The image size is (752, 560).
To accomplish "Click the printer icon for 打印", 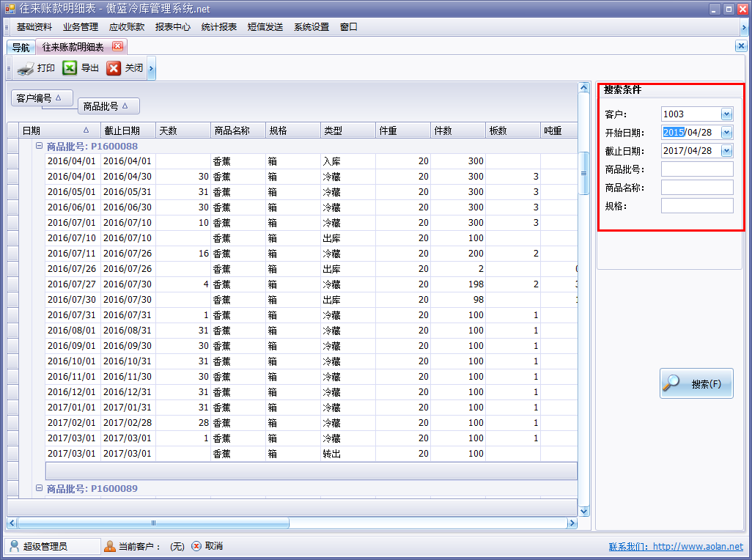I will tap(26, 69).
